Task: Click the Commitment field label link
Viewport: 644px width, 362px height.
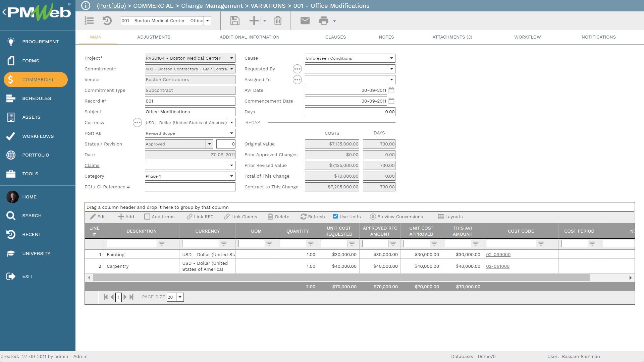Action: [100, 69]
